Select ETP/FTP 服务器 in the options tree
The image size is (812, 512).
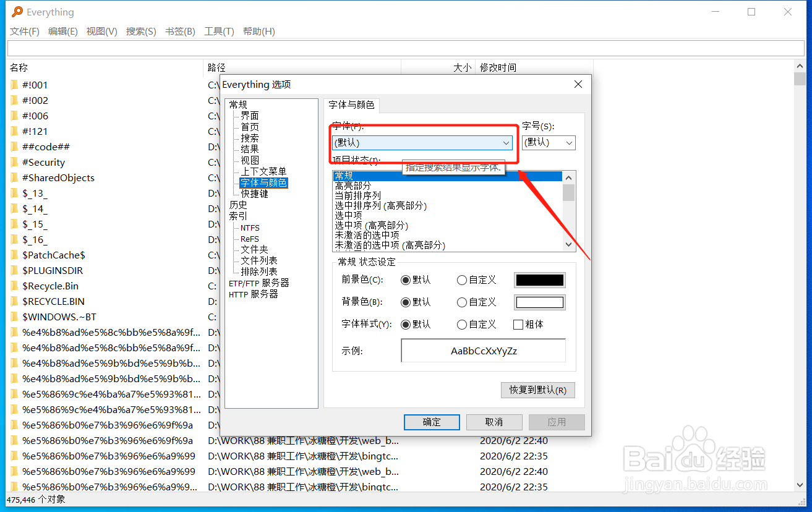259,283
